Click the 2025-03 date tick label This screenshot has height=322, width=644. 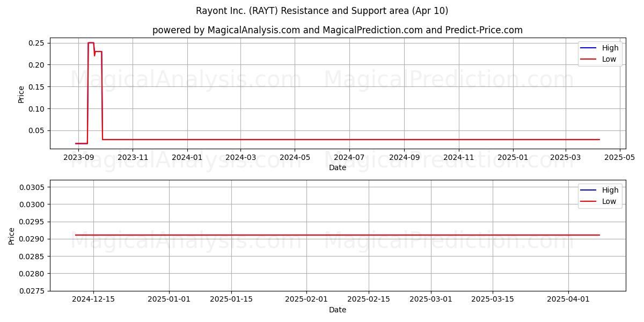(x=565, y=157)
